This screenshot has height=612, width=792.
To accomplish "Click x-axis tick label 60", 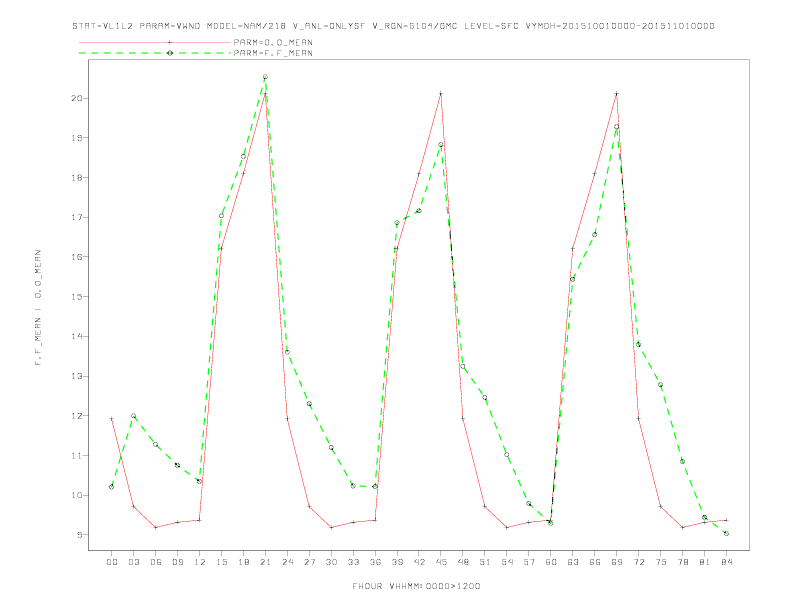I will (x=551, y=562).
